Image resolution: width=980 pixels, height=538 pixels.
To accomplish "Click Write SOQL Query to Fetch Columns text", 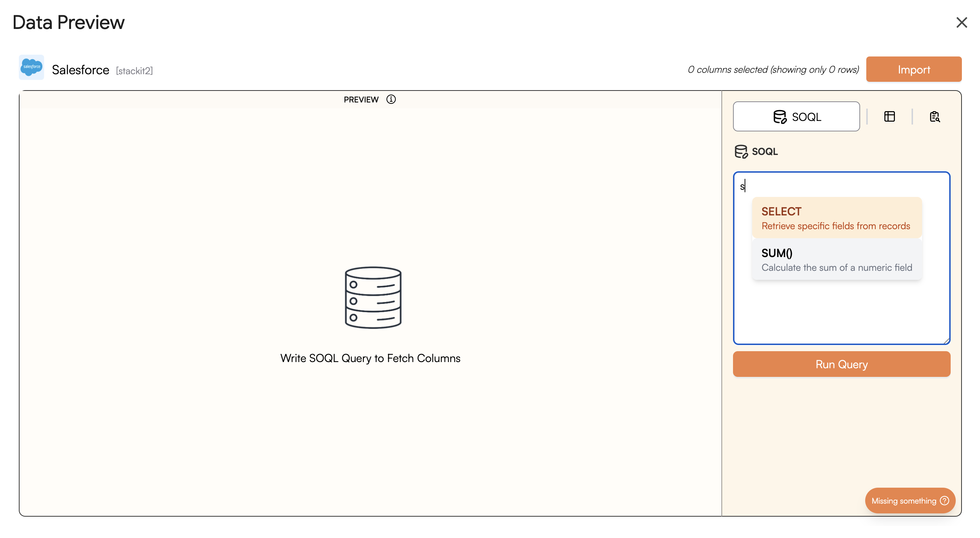I will [x=370, y=358].
